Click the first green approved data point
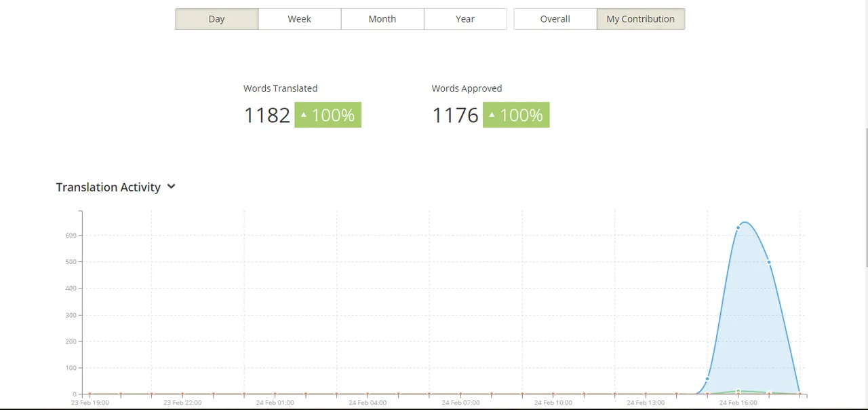868x410 pixels. click(x=738, y=391)
